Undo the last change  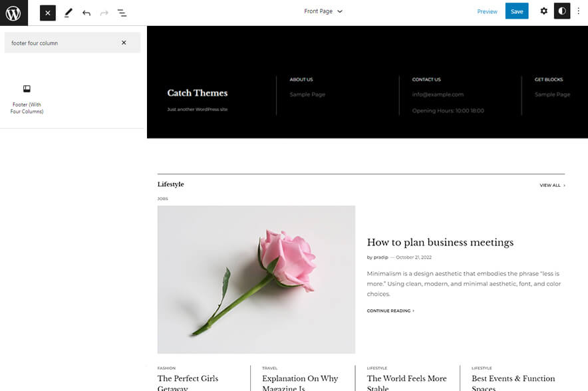[86, 12]
